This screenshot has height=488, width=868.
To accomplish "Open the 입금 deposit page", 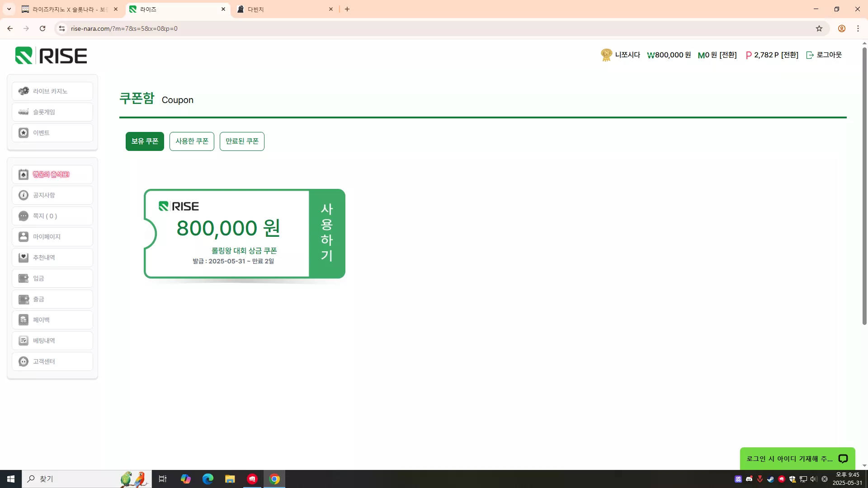I will coord(52,278).
